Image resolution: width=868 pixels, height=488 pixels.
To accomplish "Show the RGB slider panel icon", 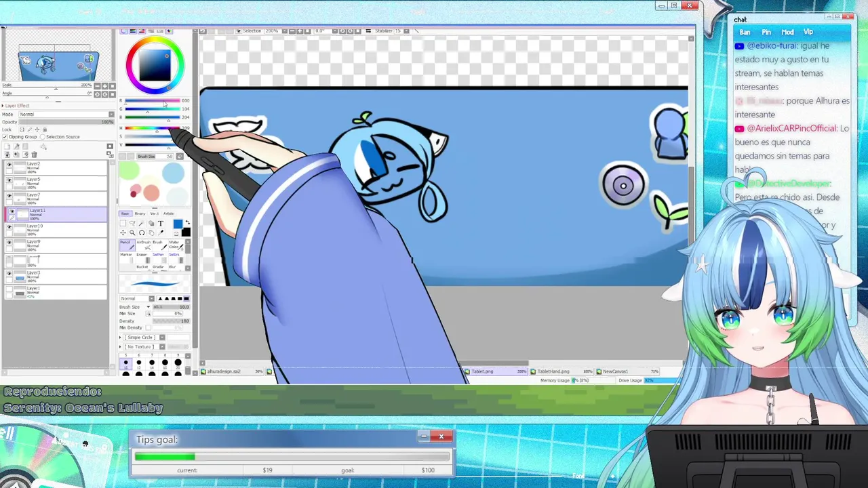I will tap(133, 31).
